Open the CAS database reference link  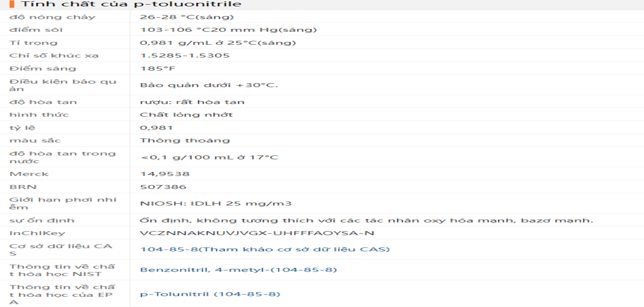tap(265, 249)
